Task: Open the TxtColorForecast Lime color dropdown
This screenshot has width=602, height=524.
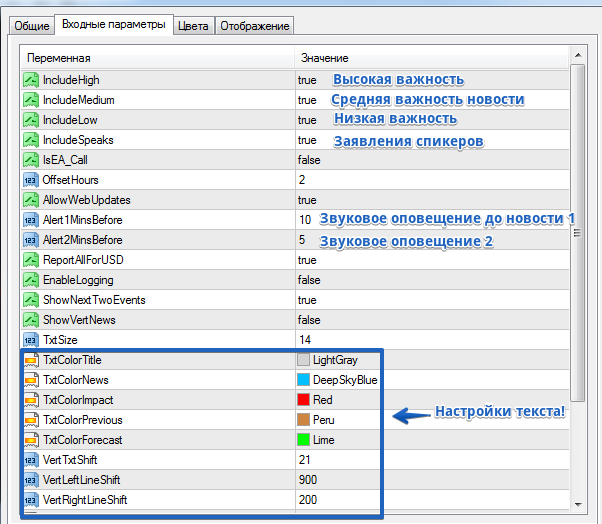Action: 325,440
